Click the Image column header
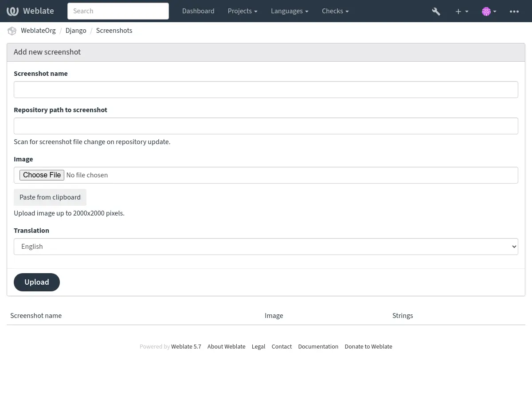Image resolution: width=532 pixels, height=396 pixels. (274, 316)
